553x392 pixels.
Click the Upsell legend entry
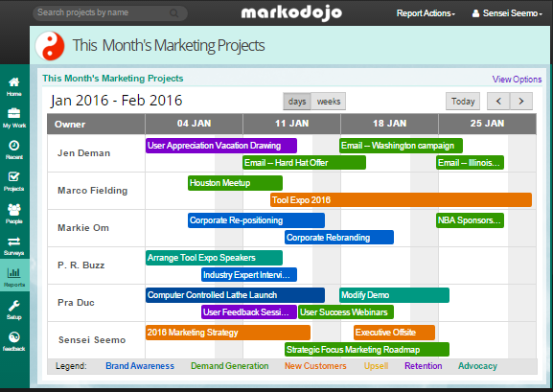coord(376,366)
